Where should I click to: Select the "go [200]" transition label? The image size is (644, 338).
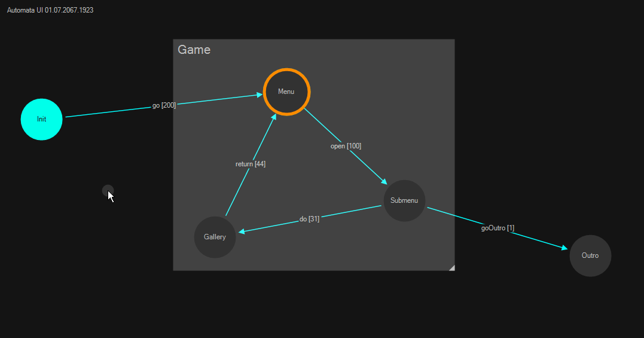[x=164, y=105]
